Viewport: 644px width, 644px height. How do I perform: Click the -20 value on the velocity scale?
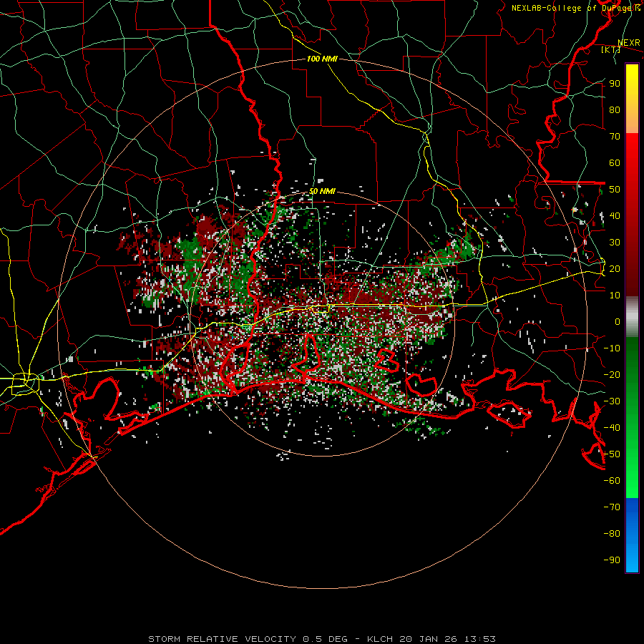tap(612, 375)
